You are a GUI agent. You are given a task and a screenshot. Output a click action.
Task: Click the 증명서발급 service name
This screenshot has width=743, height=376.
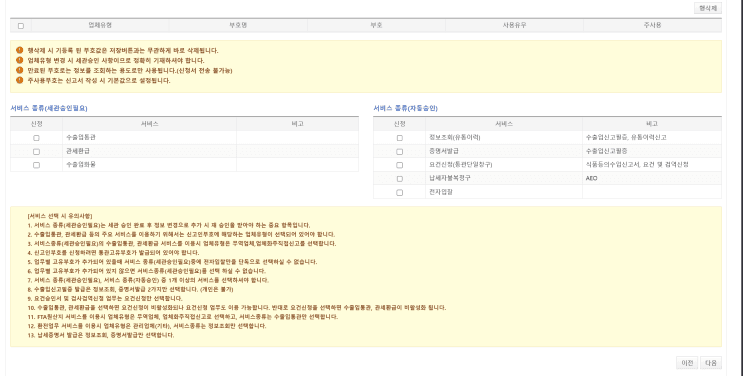pos(444,151)
